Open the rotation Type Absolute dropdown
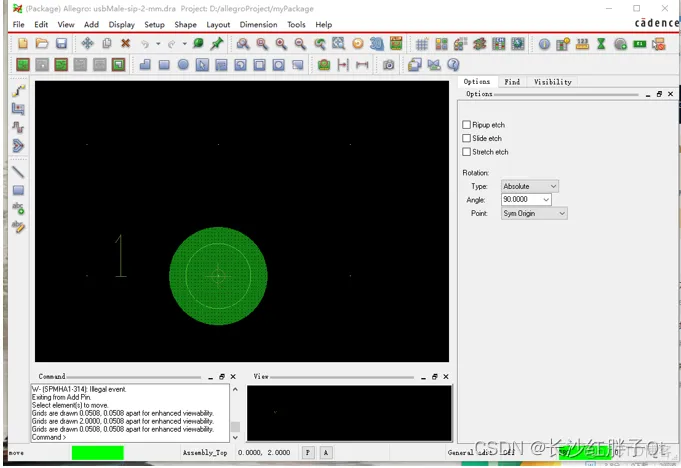The height and width of the screenshot is (468, 681). [x=529, y=186]
